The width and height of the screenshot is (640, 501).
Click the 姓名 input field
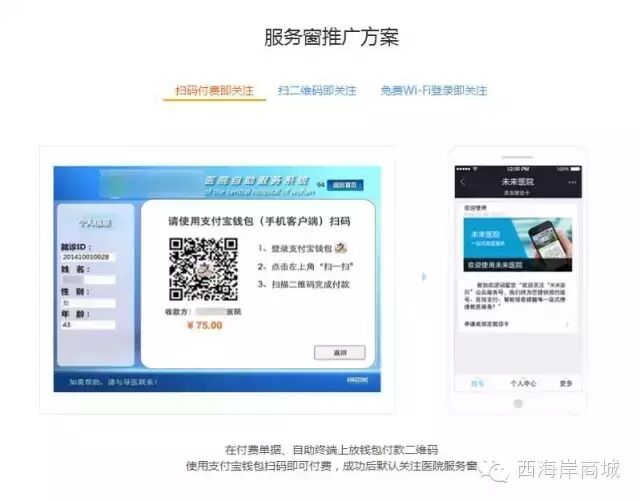pyautogui.click(x=88, y=280)
